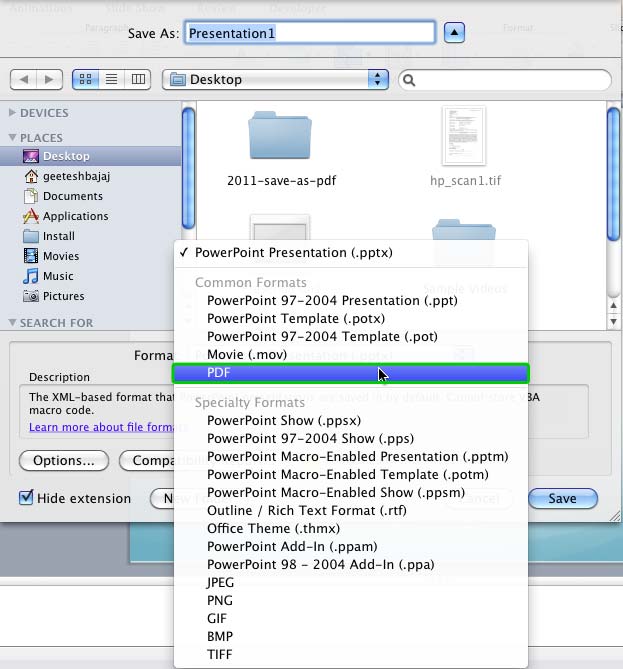Select Macro-Enabled Template (.potm)
The width and height of the screenshot is (623, 669).
point(351,474)
